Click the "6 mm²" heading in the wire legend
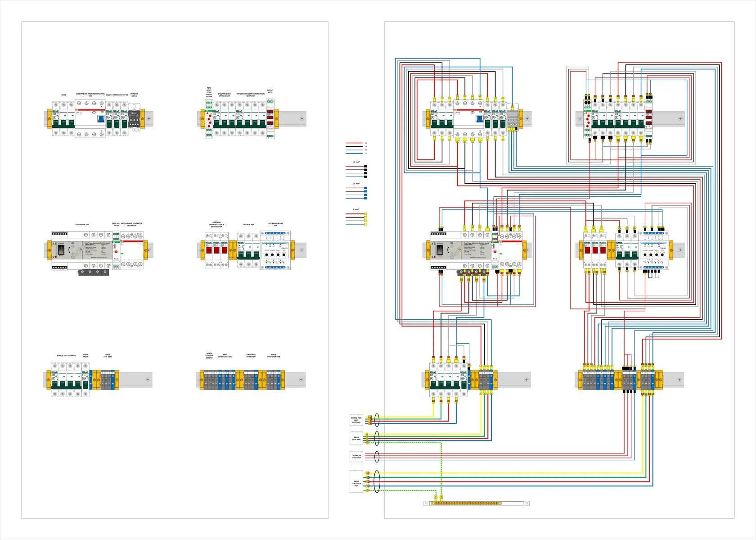 pos(356,209)
